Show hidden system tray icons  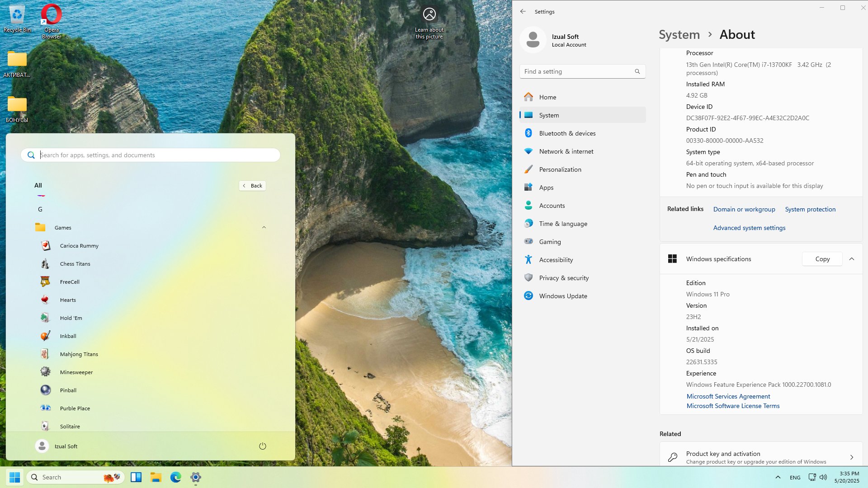click(x=778, y=477)
